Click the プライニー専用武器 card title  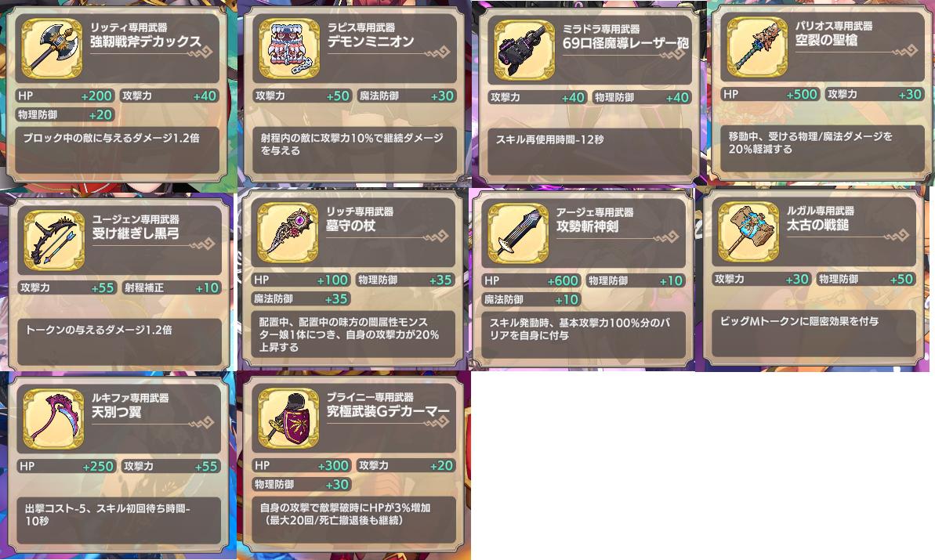[x=370, y=397]
